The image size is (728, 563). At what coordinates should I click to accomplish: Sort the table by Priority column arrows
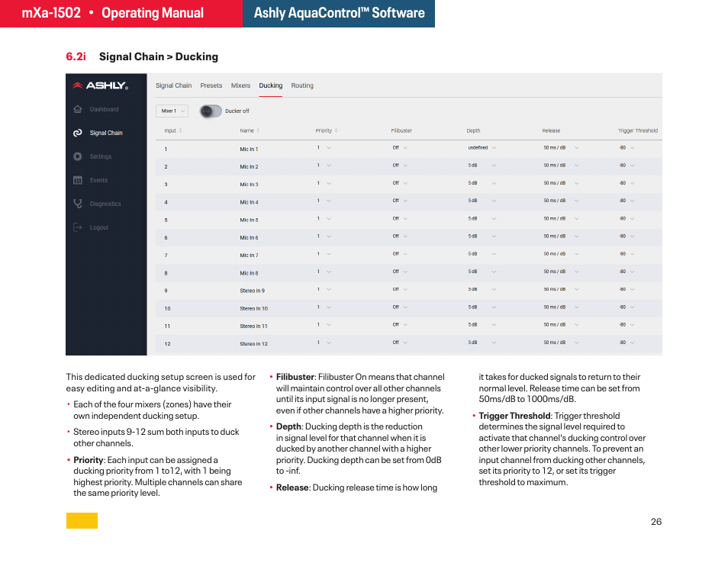(336, 130)
